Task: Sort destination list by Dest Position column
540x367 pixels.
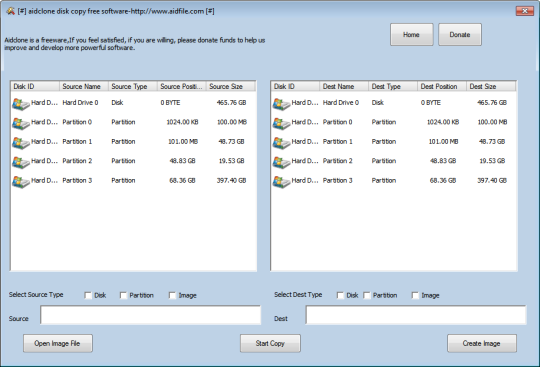Action: tap(442, 86)
